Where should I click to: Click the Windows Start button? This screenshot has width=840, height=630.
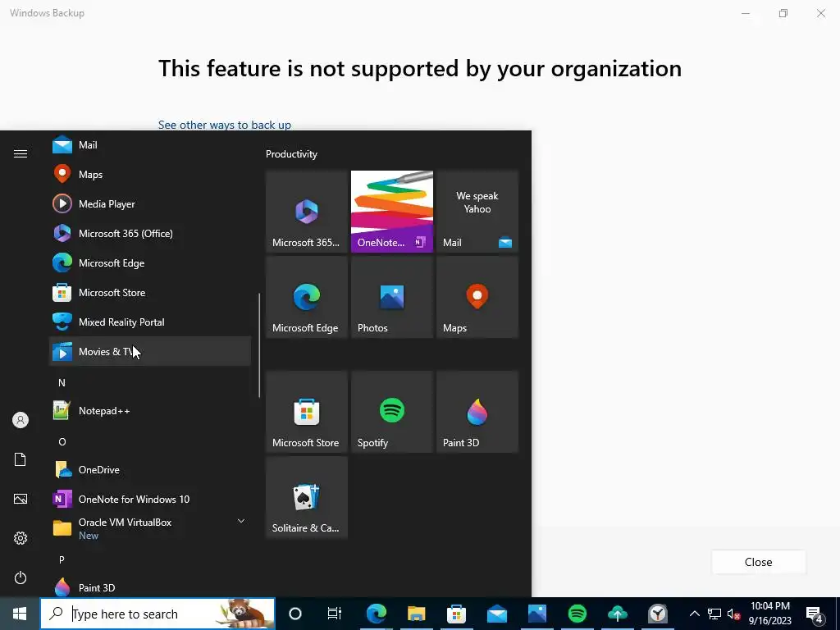[x=20, y=614]
